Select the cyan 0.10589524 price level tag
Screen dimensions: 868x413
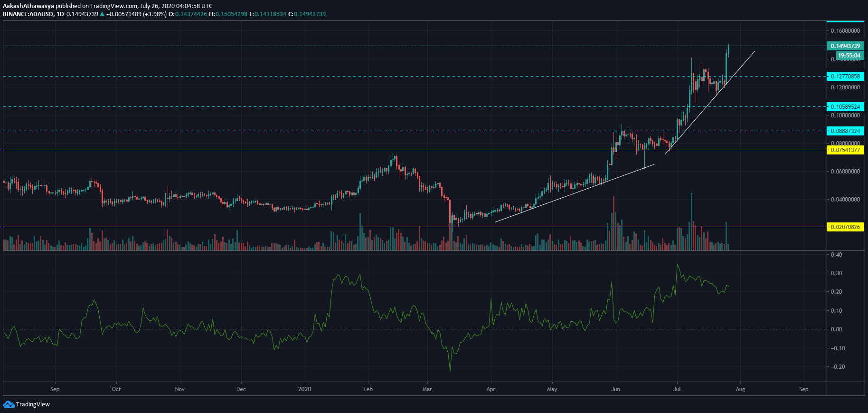click(x=845, y=107)
